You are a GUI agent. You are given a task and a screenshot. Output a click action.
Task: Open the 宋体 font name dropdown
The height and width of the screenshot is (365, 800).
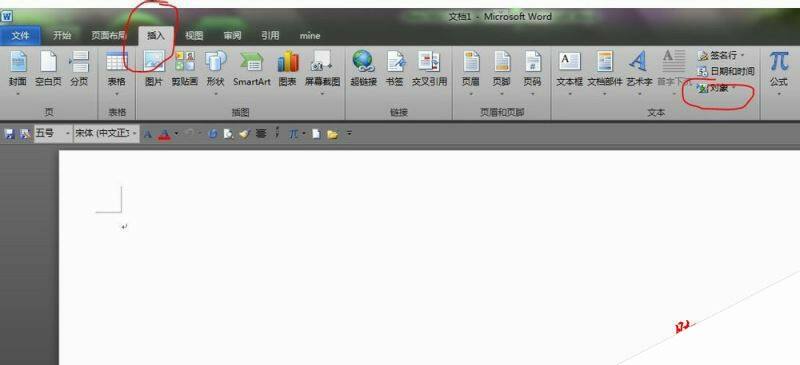tap(134, 134)
